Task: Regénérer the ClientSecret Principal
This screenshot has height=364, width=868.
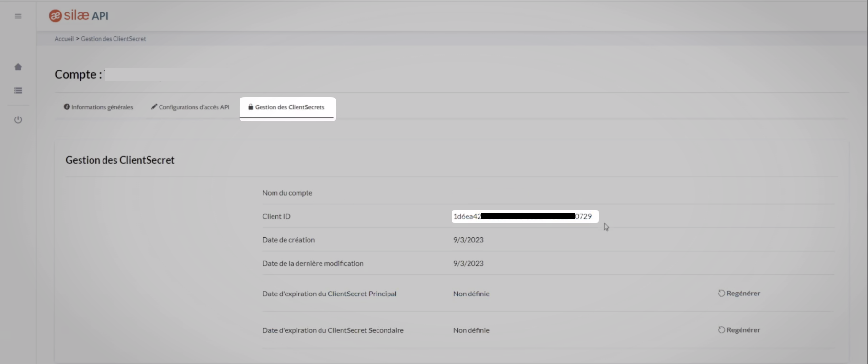Action: [x=743, y=294]
